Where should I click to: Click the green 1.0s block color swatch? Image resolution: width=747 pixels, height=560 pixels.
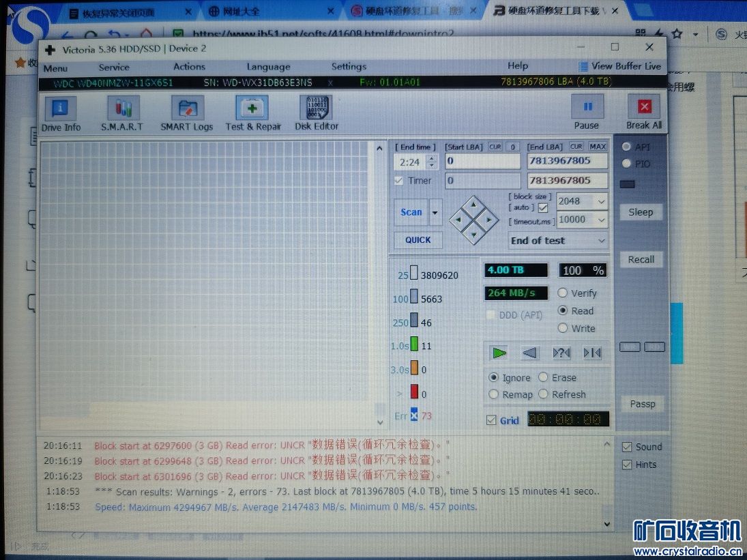[414, 344]
